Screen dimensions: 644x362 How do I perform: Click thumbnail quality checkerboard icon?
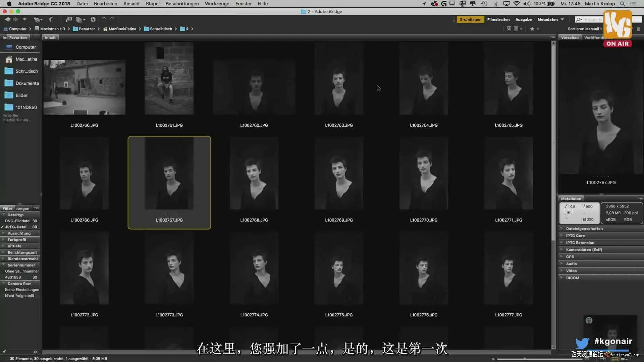(509, 29)
